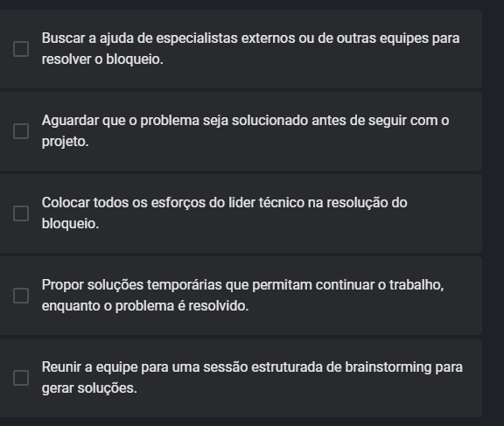Click the words "resolver o bloqueio." in the first option

coord(102,59)
